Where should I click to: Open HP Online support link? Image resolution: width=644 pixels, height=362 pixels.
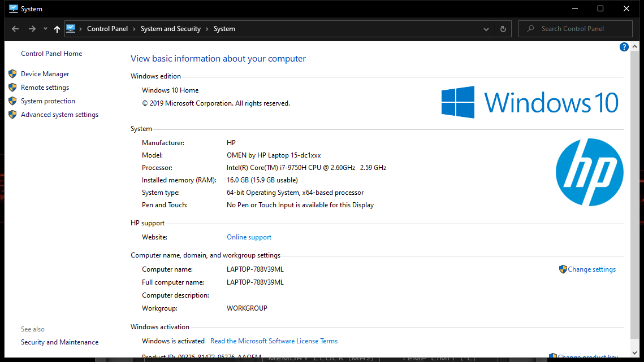point(249,237)
